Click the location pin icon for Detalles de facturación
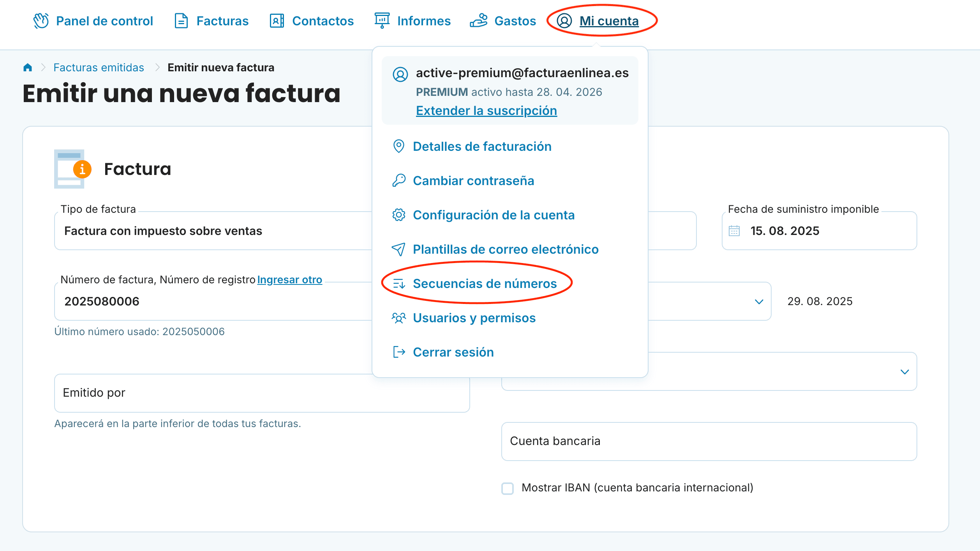The image size is (980, 551). pyautogui.click(x=398, y=147)
